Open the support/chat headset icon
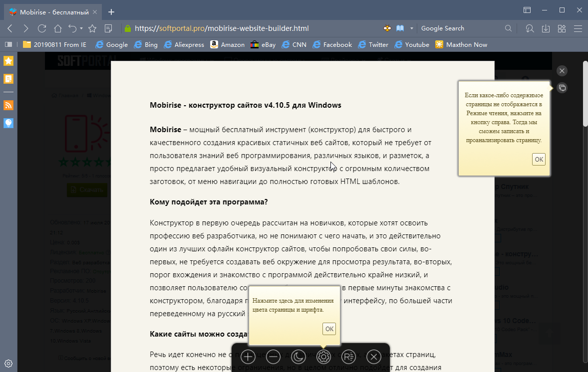 click(530, 28)
